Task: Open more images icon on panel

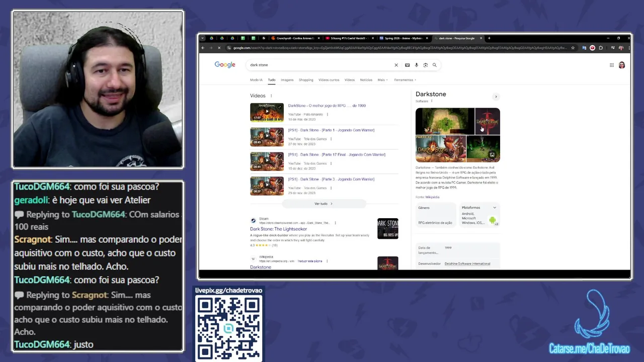Action: [492, 155]
